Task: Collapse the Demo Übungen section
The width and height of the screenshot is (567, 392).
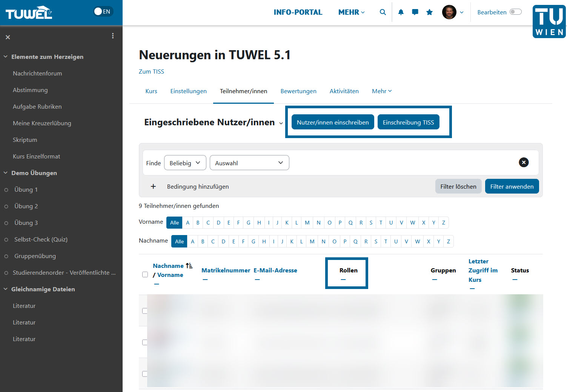Action: coord(6,173)
